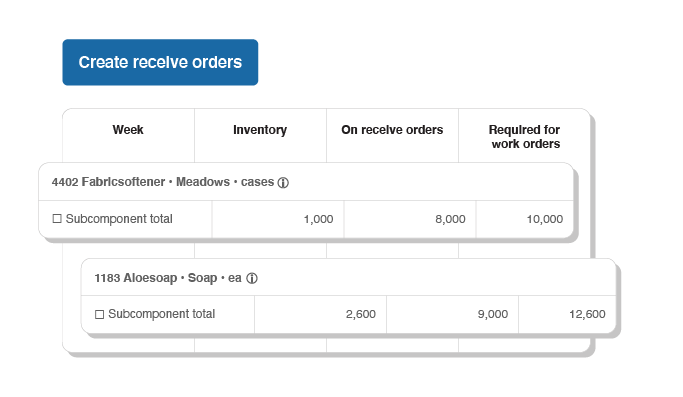Open info icon next to Fabricsoftener cases
This screenshot has height=397, width=683.
point(283,183)
